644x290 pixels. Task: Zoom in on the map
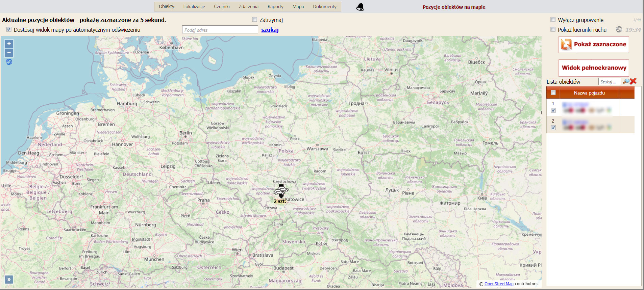click(9, 44)
